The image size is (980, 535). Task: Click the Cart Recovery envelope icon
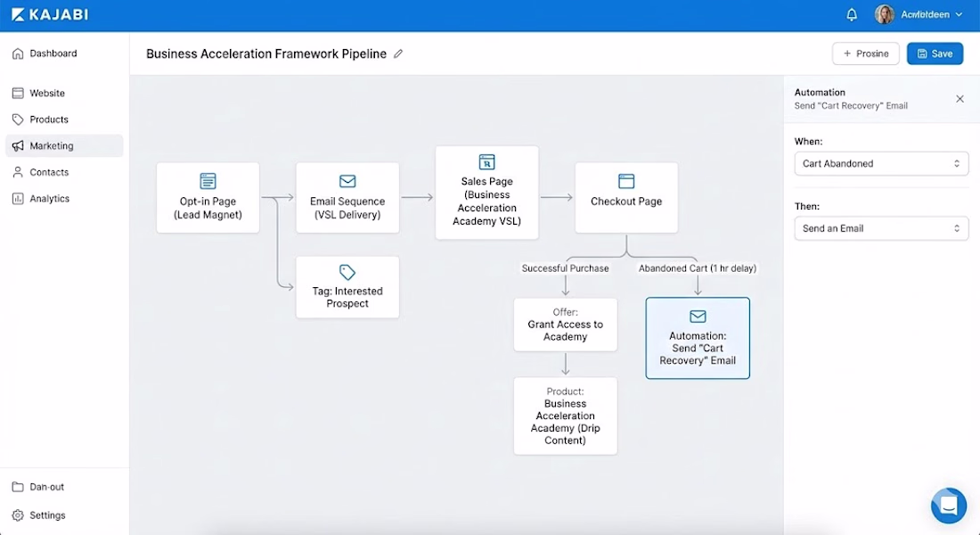[x=698, y=316]
